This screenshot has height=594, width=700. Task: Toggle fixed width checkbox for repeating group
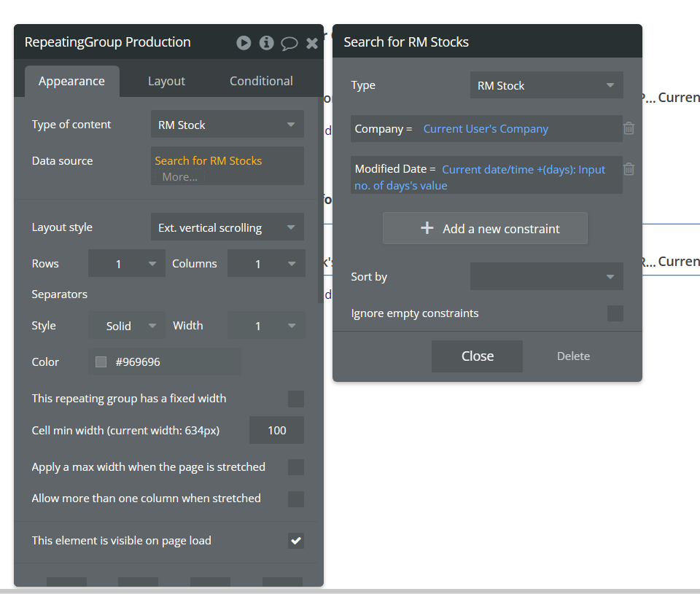click(295, 399)
